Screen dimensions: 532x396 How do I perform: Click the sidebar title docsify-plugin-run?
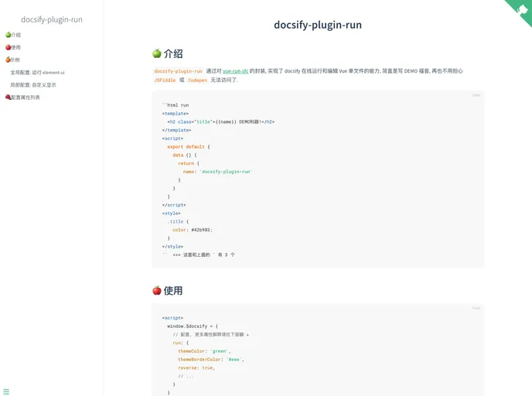point(52,19)
